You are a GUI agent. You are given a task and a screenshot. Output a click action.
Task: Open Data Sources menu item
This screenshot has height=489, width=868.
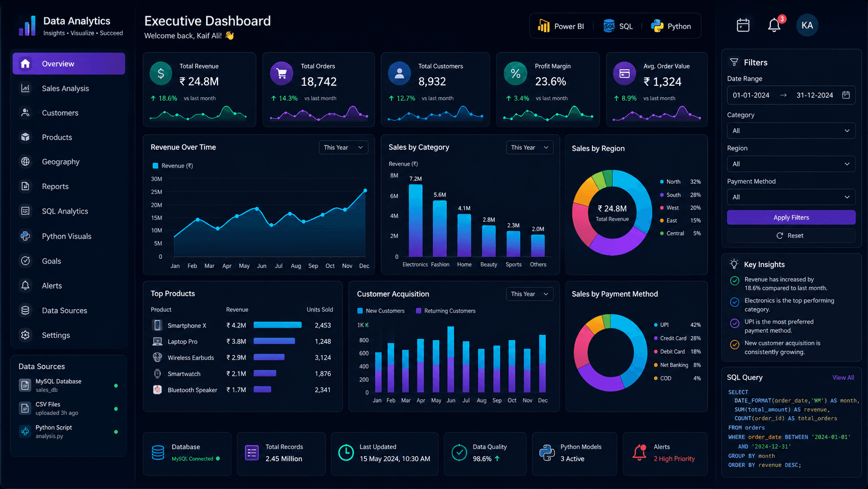(x=69, y=311)
